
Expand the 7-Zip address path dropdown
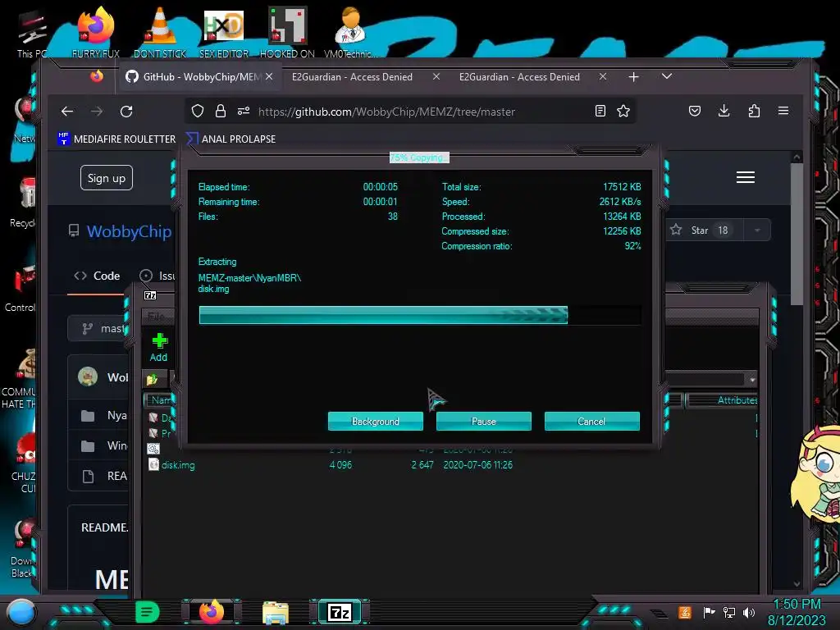coord(752,379)
